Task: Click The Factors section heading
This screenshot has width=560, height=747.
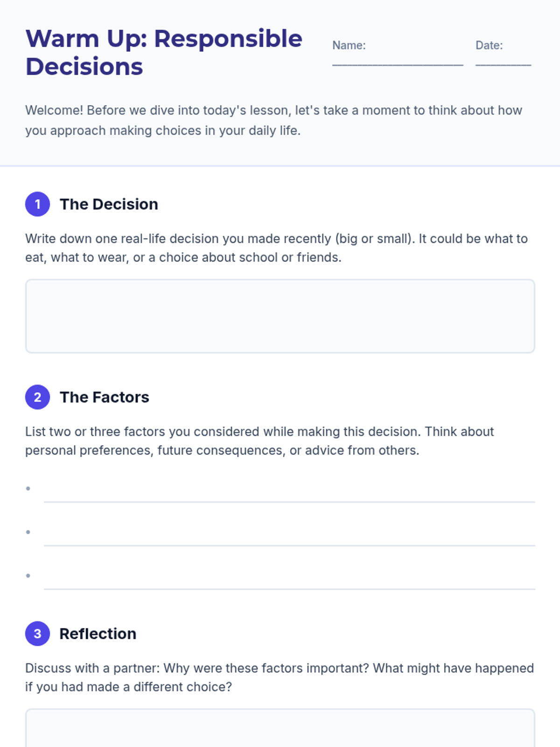Action: (105, 397)
